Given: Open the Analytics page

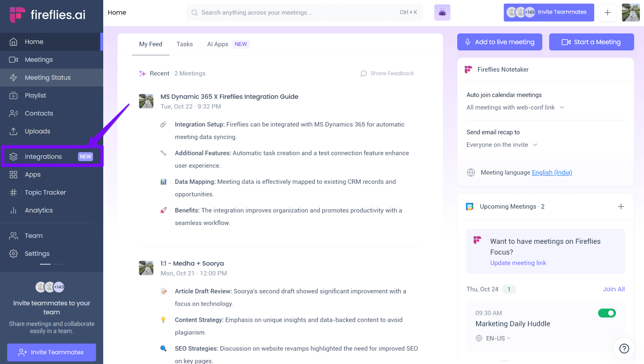Looking at the screenshot, I should (x=51, y=211).
